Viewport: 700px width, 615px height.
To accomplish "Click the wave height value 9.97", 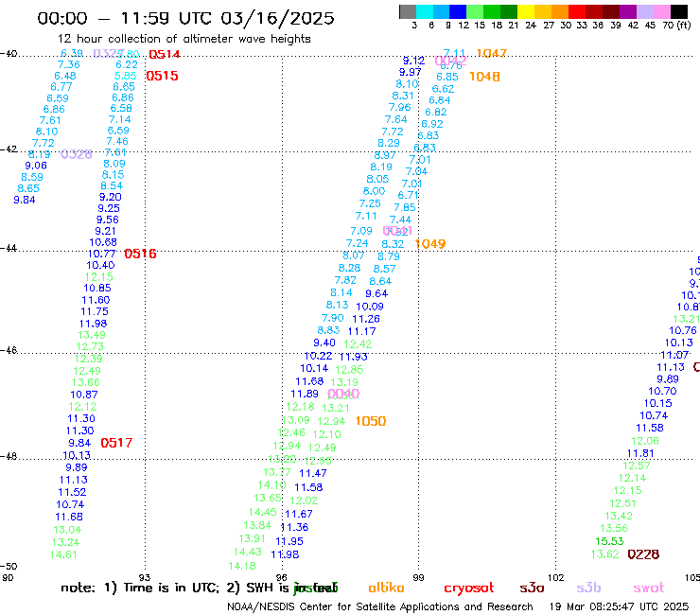I will (x=411, y=72).
